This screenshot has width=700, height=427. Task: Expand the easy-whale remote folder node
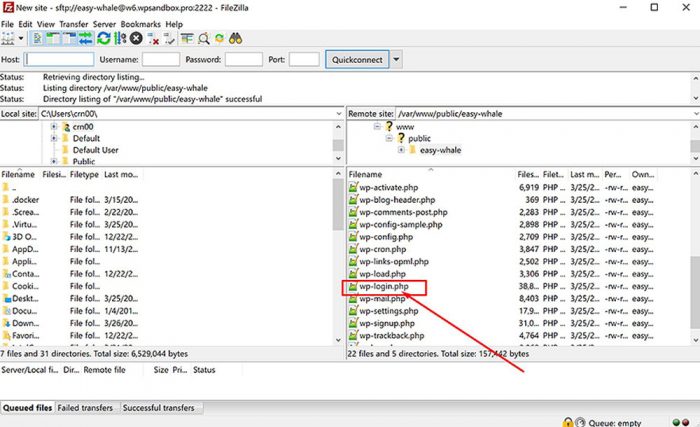pyautogui.click(x=401, y=150)
